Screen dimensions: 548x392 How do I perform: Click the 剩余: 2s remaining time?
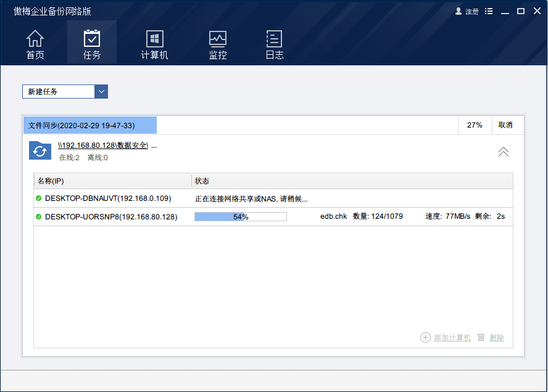pos(489,216)
